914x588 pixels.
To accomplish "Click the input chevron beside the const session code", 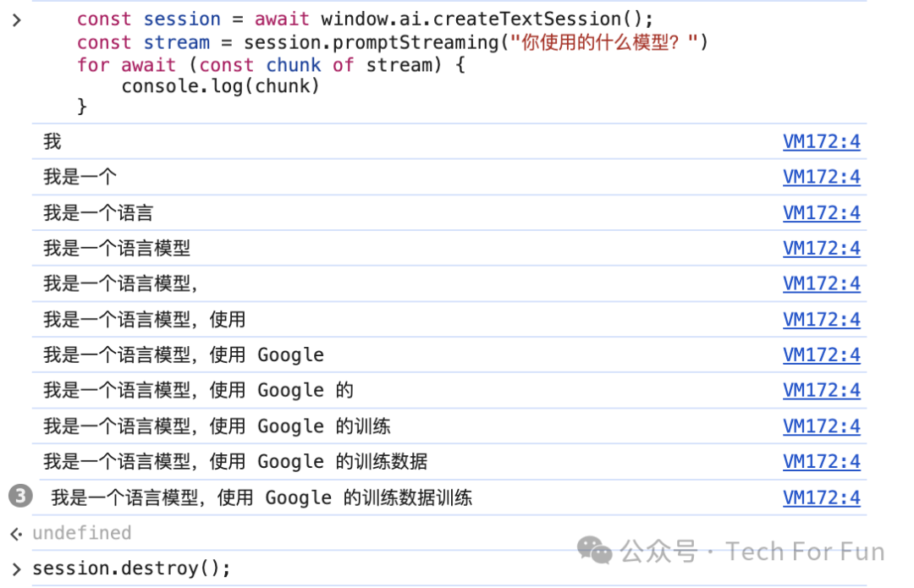I will coord(16,19).
